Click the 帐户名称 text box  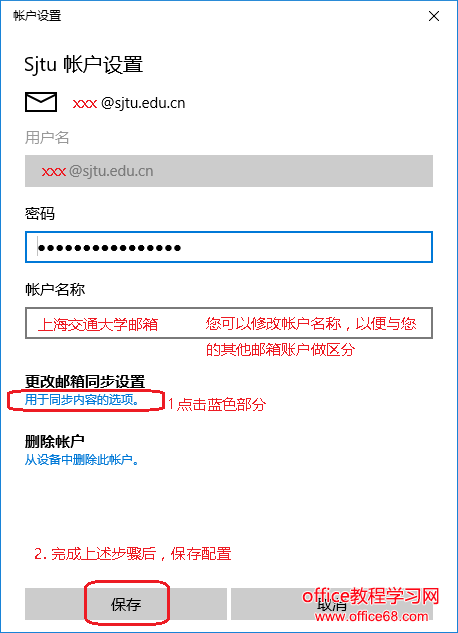click(229, 323)
